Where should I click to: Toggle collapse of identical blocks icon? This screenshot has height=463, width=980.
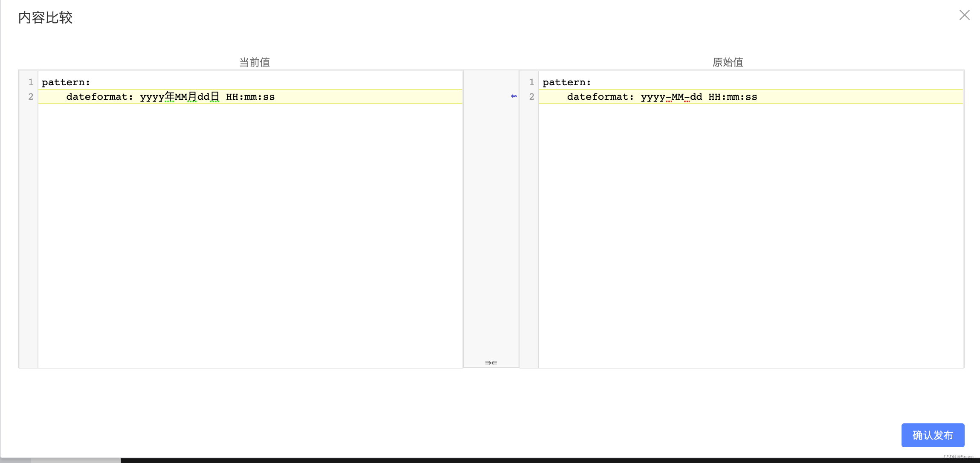tap(491, 363)
